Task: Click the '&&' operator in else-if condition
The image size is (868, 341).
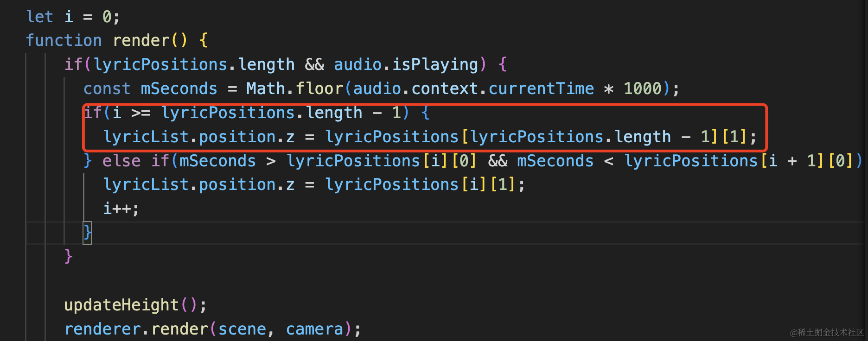Action: [x=498, y=161]
